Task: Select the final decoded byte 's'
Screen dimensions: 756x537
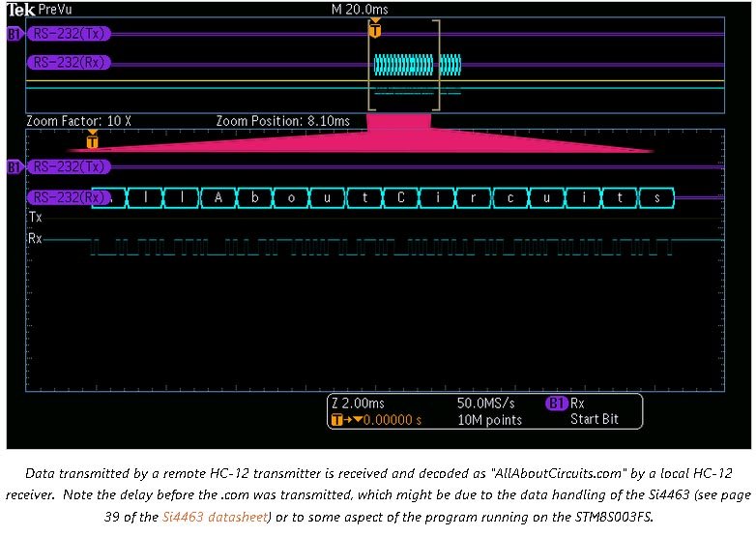Action: (656, 197)
